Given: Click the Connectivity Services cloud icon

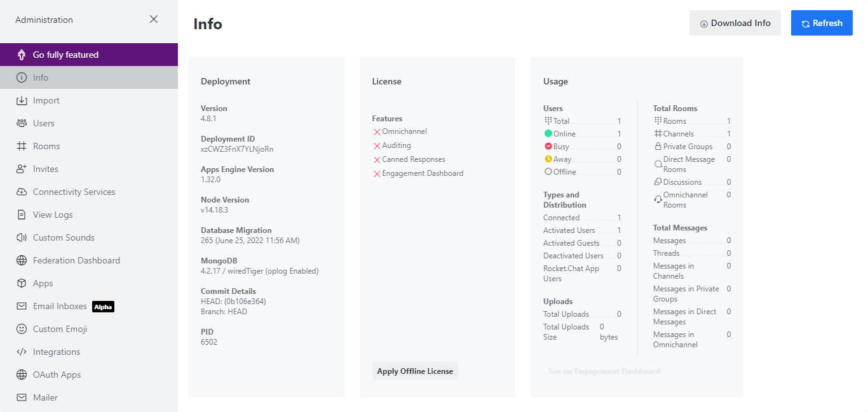Looking at the screenshot, I should coord(22,192).
